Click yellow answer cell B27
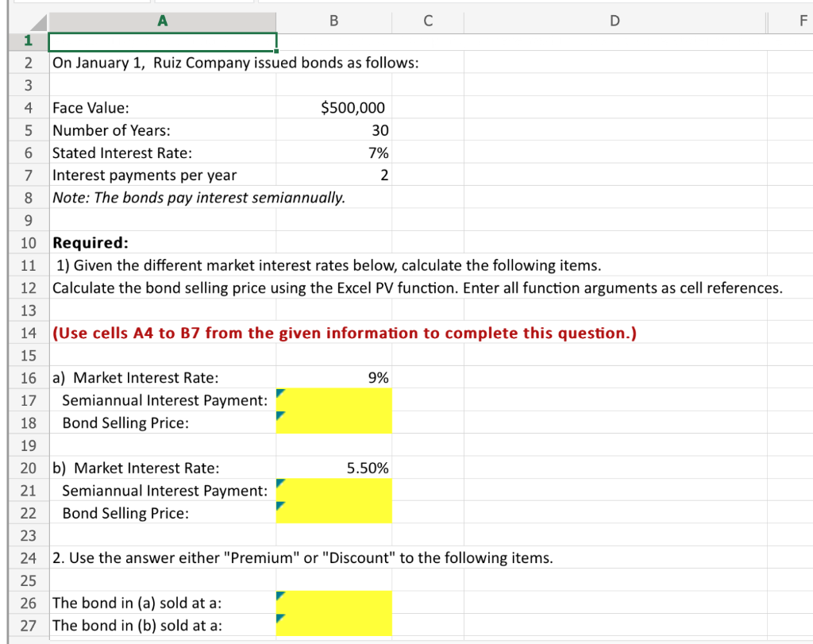 click(x=334, y=625)
